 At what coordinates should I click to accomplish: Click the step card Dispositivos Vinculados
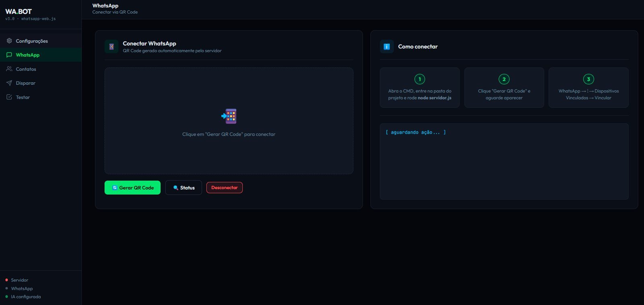click(588, 88)
